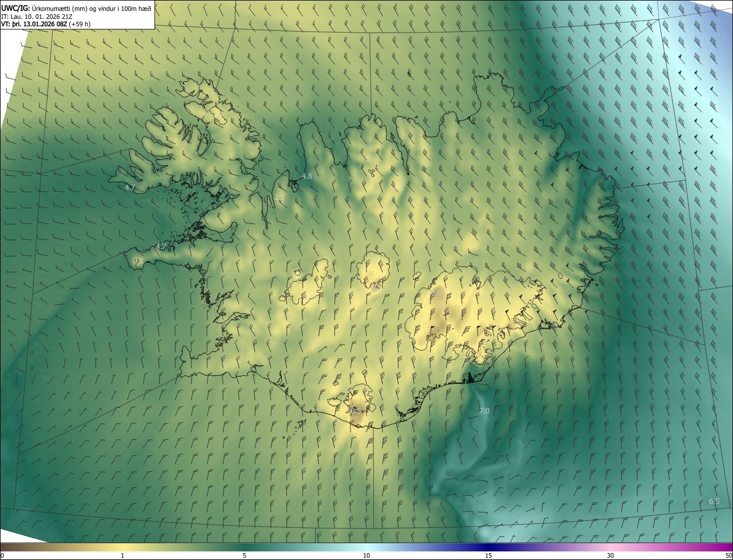Click the colour scale tick label 1
The width and height of the screenshot is (733, 560).
coord(123,555)
